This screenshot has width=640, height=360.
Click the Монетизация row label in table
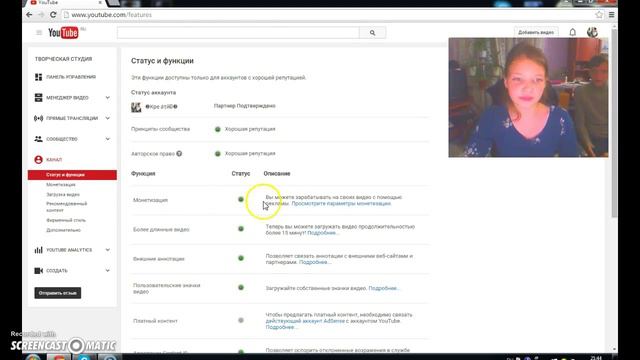[150, 200]
